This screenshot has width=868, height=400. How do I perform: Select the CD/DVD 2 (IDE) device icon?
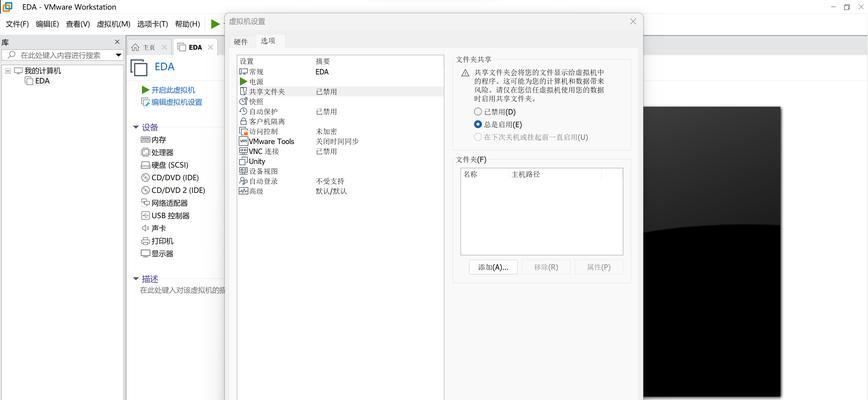point(146,190)
